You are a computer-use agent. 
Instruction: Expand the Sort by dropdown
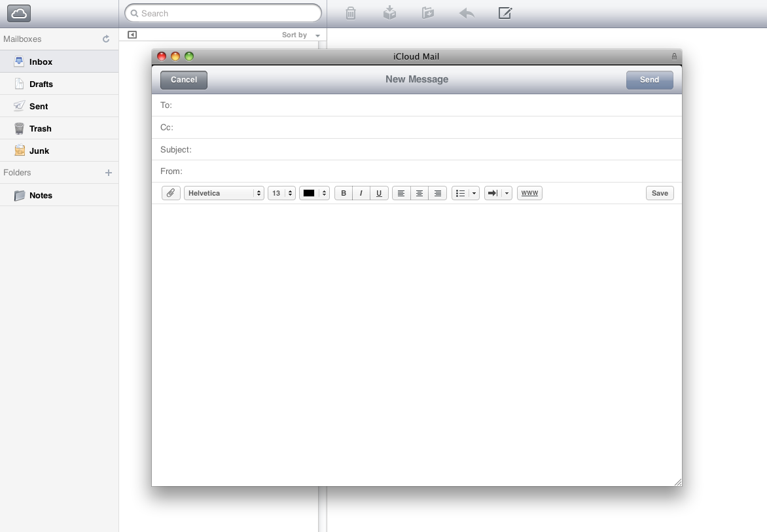300,35
